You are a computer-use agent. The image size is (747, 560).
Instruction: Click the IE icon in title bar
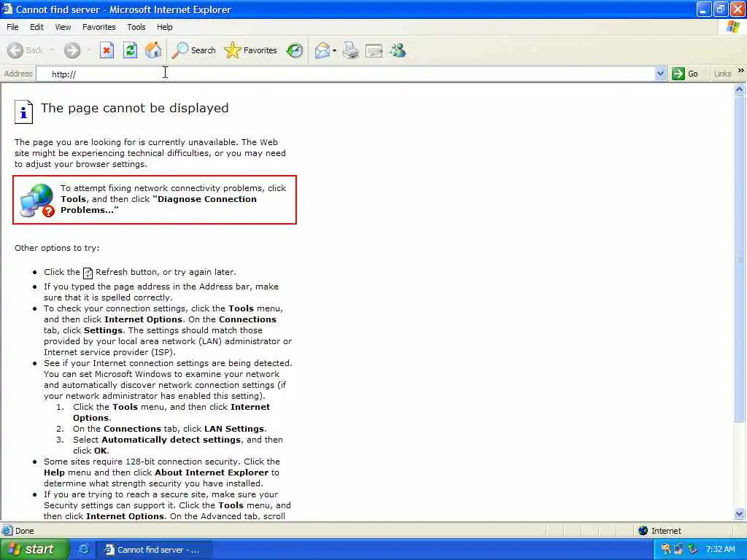pos(7,9)
